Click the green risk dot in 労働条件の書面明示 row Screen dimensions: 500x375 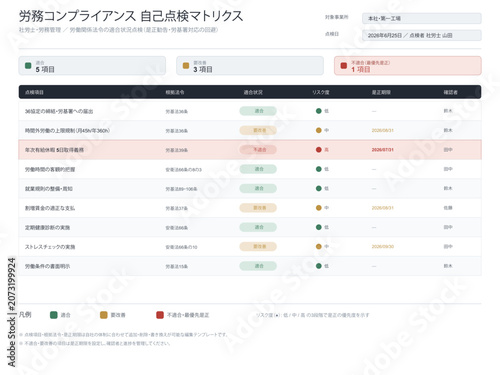319,266
